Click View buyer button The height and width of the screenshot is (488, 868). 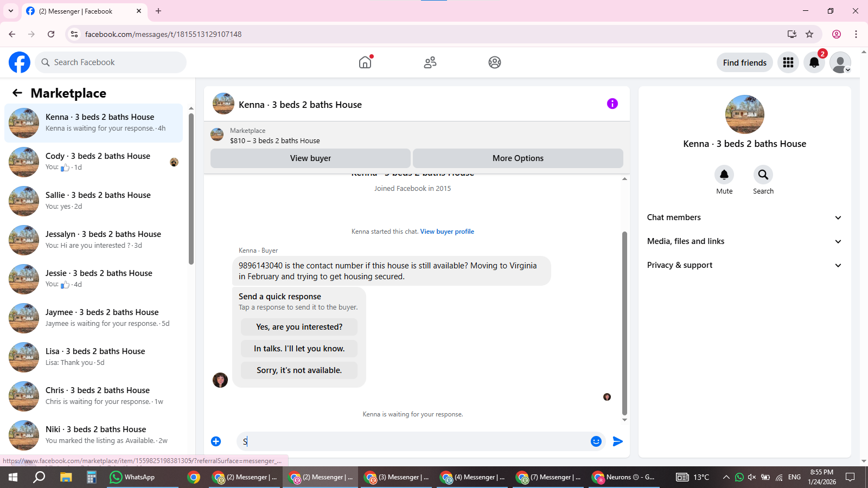(310, 158)
